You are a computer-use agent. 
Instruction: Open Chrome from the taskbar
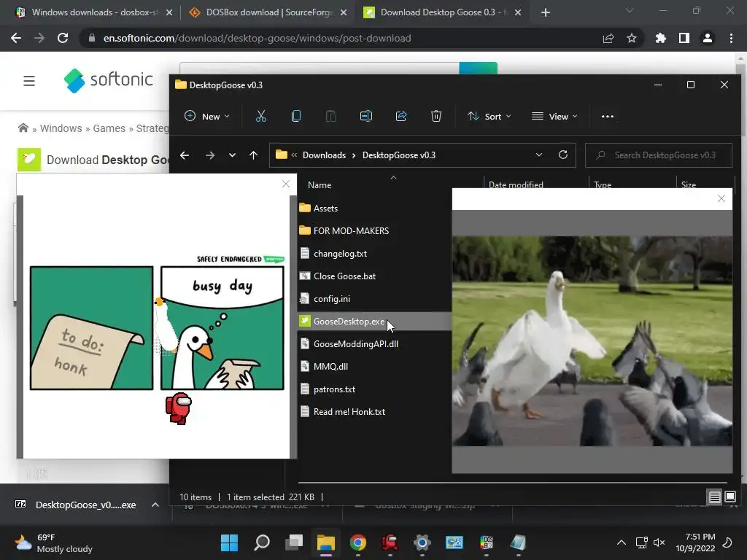[x=357, y=542]
